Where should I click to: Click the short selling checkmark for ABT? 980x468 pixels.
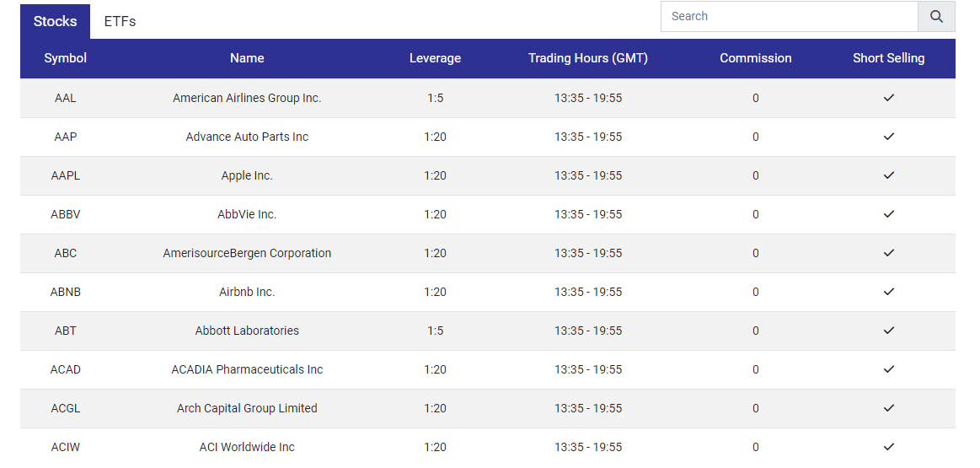[889, 331]
